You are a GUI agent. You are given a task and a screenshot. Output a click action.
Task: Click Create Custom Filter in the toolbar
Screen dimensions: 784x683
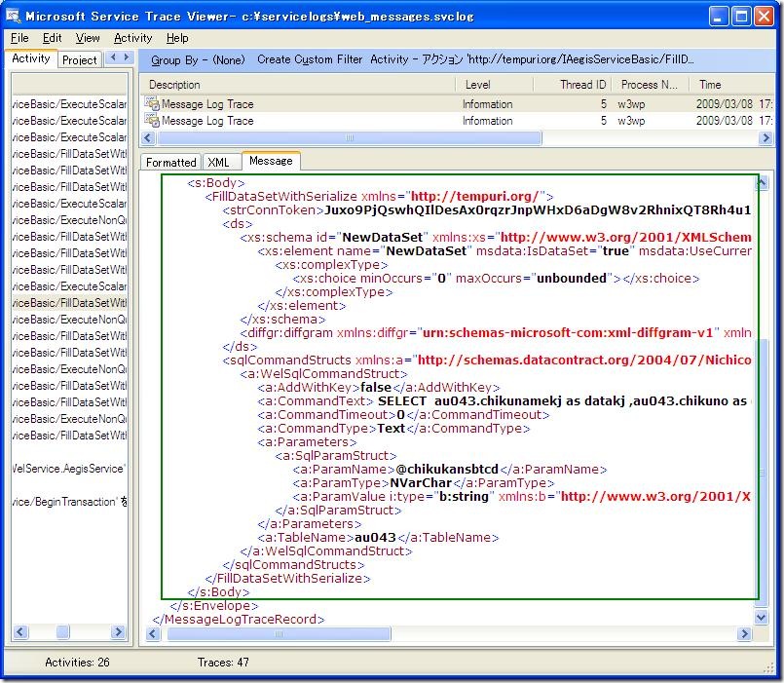310,59
